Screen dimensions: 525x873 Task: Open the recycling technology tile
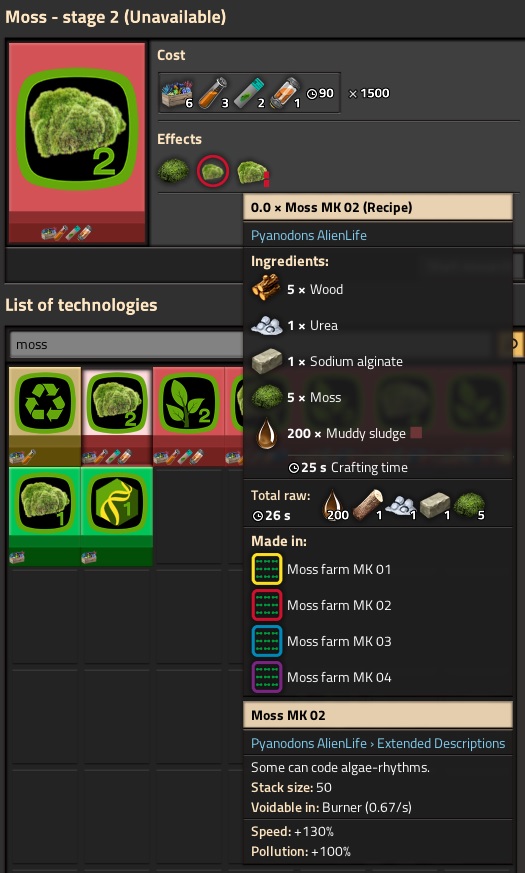[x=45, y=416]
